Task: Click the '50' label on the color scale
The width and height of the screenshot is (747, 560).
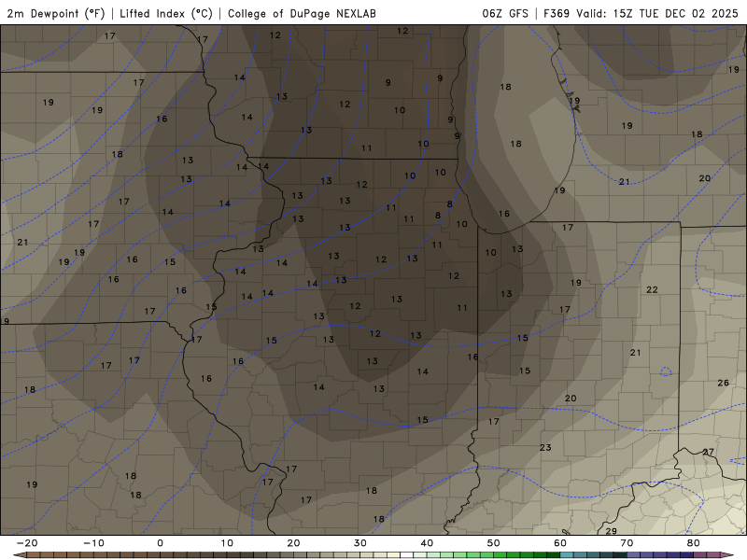Action: (x=494, y=543)
